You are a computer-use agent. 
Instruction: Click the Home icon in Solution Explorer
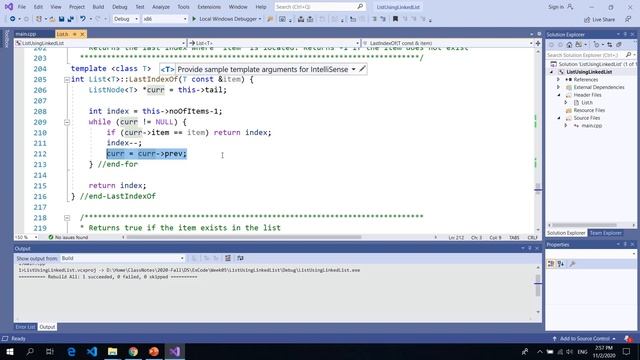(x=569, y=44)
